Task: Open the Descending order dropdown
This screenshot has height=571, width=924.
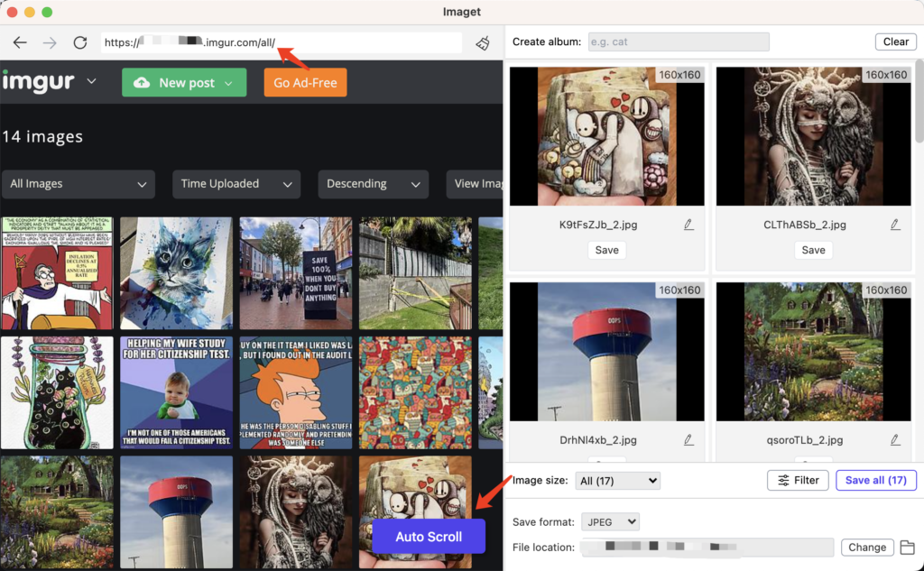Action: point(373,184)
